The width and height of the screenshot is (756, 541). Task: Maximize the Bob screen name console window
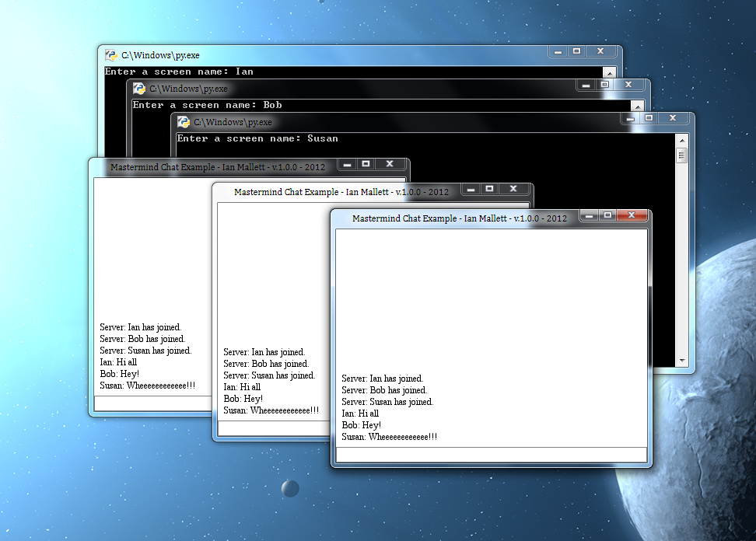[x=604, y=85]
